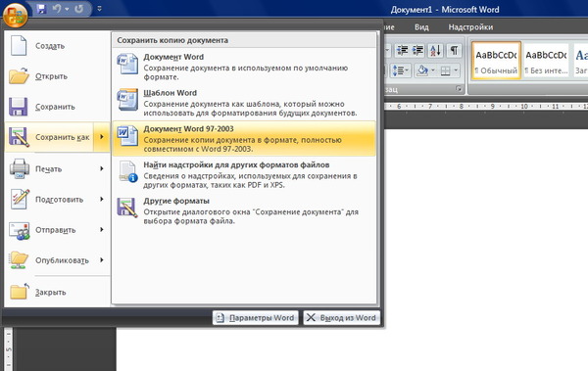Open Customize Quick Access Toolbar dropdown
The image size is (588, 371).
tap(99, 8)
